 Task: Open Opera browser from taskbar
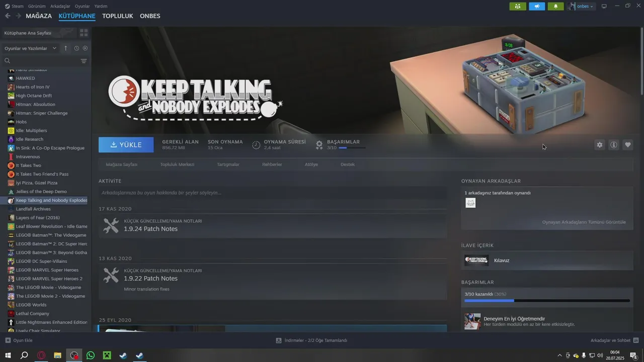41,355
